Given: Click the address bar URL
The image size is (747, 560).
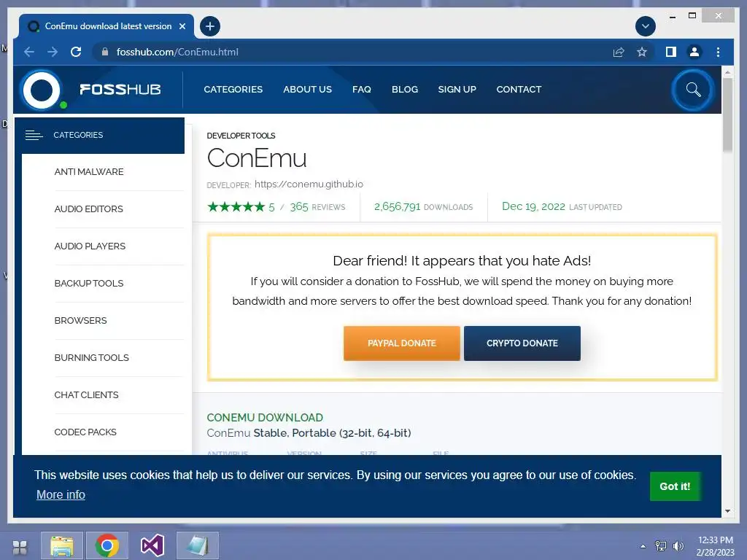Looking at the screenshot, I should click(x=178, y=52).
